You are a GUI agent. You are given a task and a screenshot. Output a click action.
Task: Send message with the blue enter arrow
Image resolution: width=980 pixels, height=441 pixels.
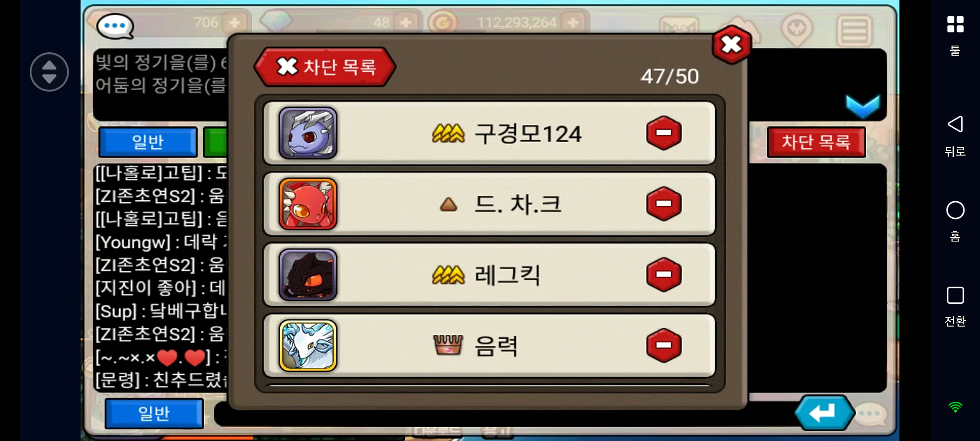point(824,413)
